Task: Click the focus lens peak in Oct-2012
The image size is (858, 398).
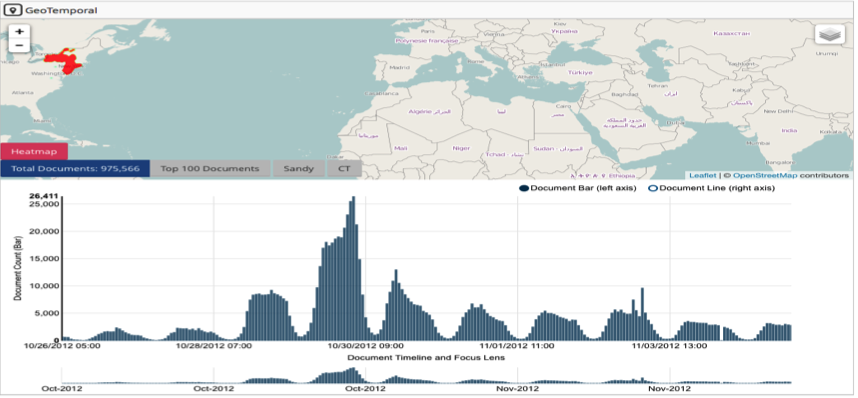Action: [353, 375]
